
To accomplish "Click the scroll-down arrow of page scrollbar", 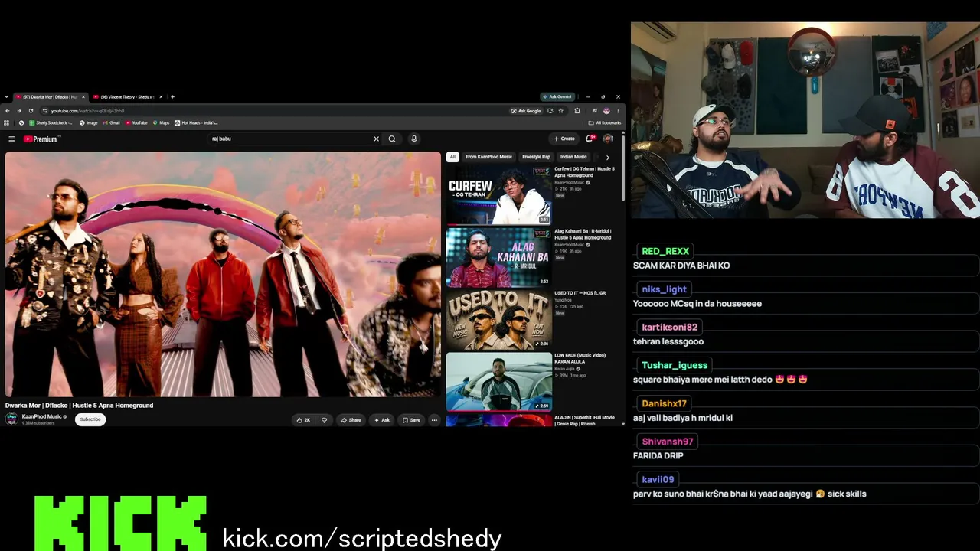I will tap(623, 423).
